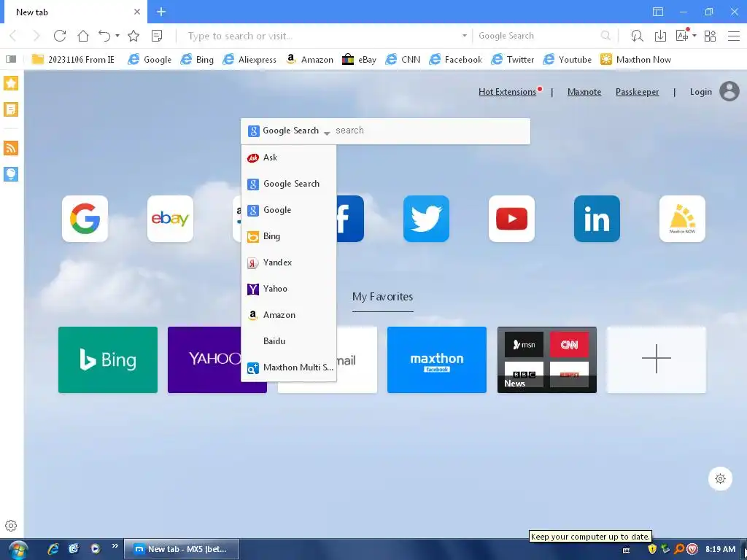Open the lightbulb icon in sidebar
This screenshot has height=560, width=747.
(11, 174)
